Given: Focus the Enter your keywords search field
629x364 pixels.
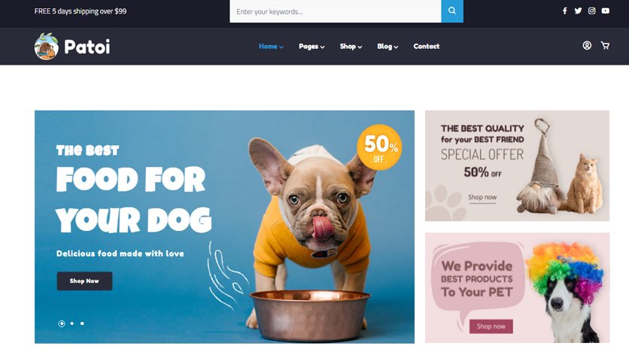Looking at the screenshot, I should point(336,11).
